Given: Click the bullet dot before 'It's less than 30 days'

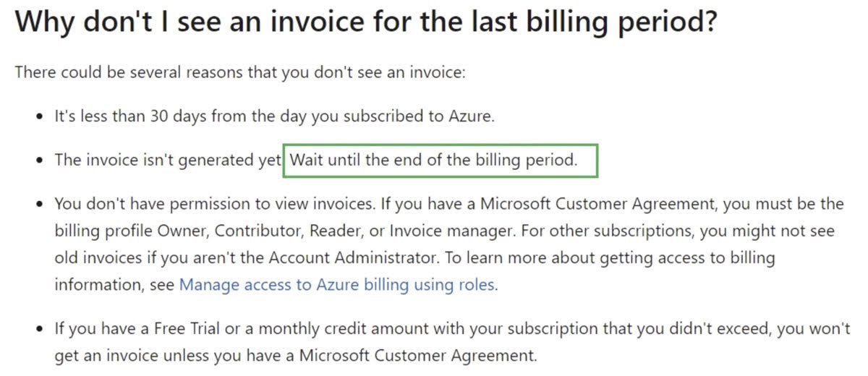Looking at the screenshot, I should click(x=40, y=117).
